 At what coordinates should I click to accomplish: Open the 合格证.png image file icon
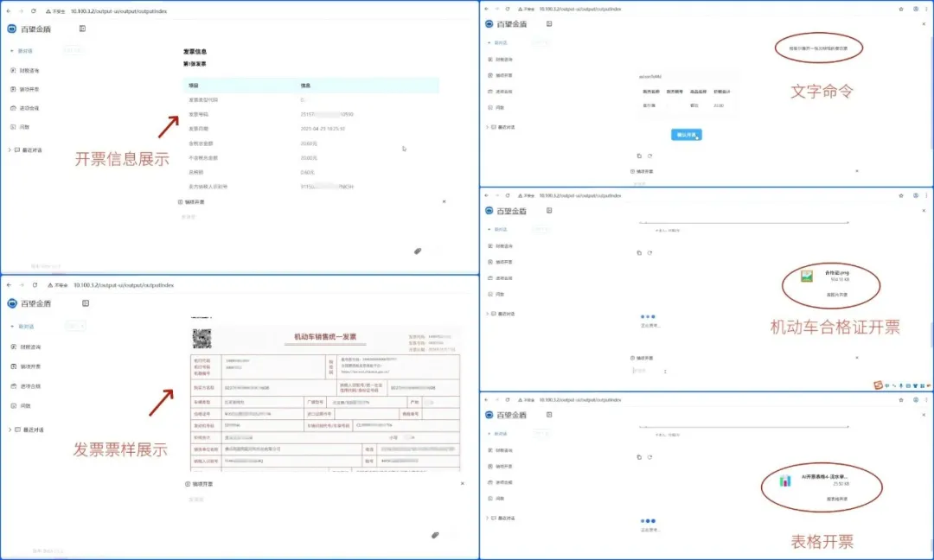pos(806,276)
